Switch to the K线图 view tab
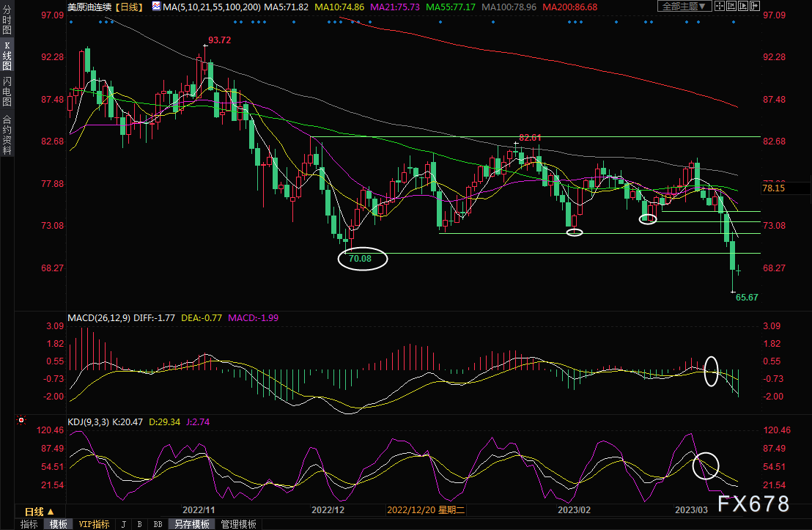The image size is (812, 530). point(7,56)
